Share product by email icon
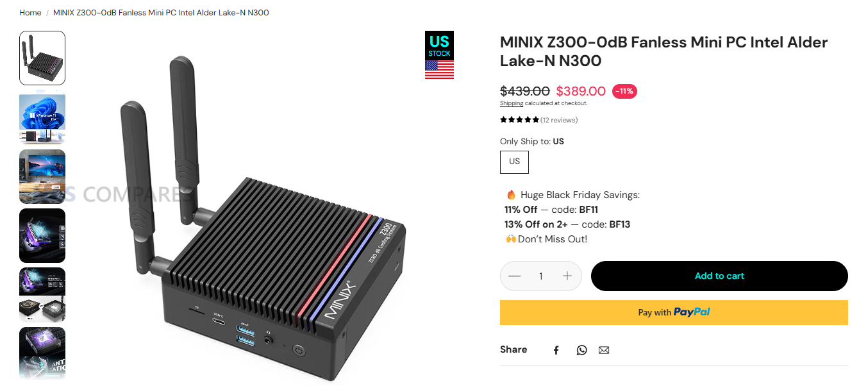868x386 pixels. click(604, 350)
